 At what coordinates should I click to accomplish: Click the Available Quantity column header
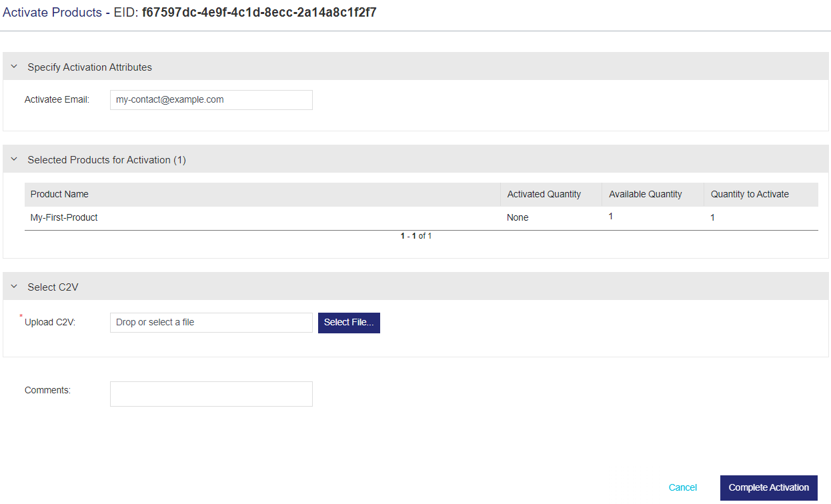pos(652,195)
